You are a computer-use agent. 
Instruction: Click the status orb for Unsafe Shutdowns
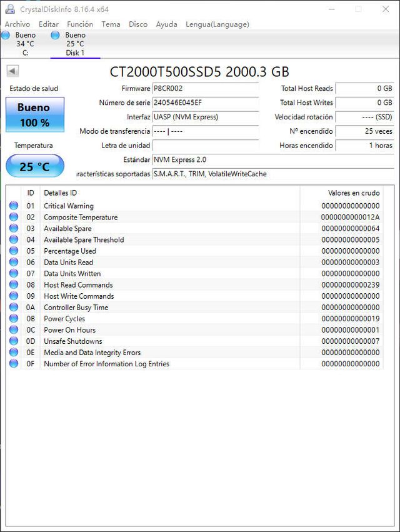(14, 341)
